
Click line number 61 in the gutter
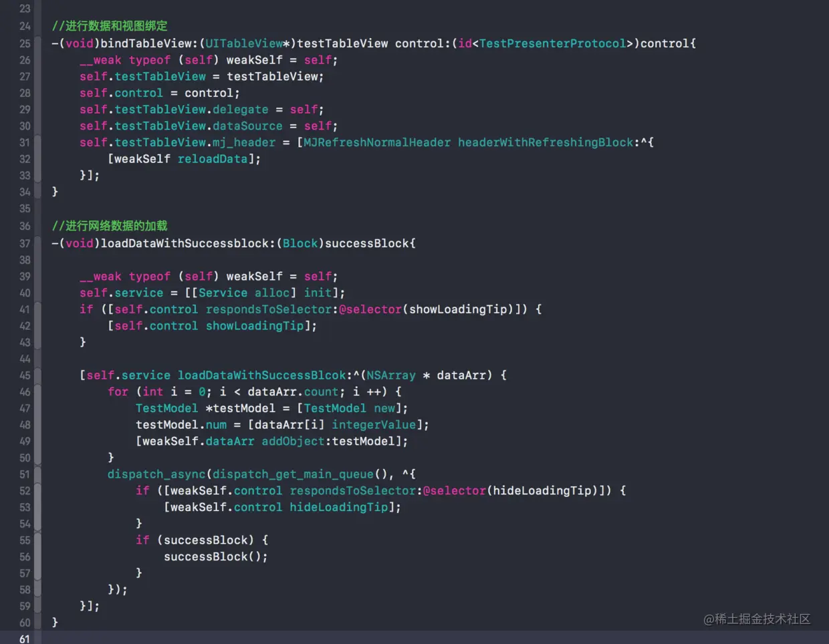[x=25, y=639]
